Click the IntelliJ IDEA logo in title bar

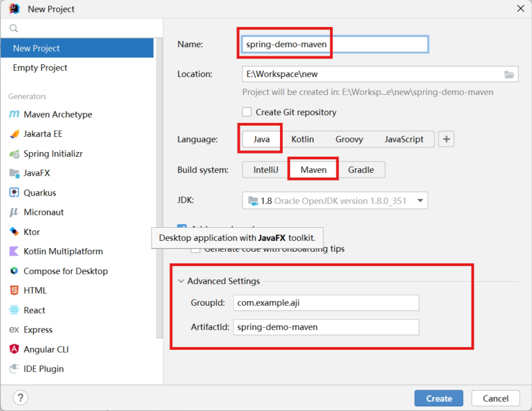14,8
